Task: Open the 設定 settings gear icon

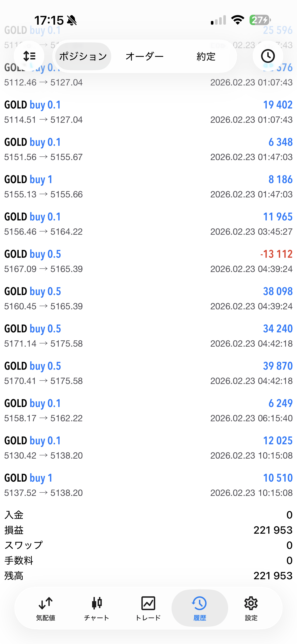Action: pos(251,608)
